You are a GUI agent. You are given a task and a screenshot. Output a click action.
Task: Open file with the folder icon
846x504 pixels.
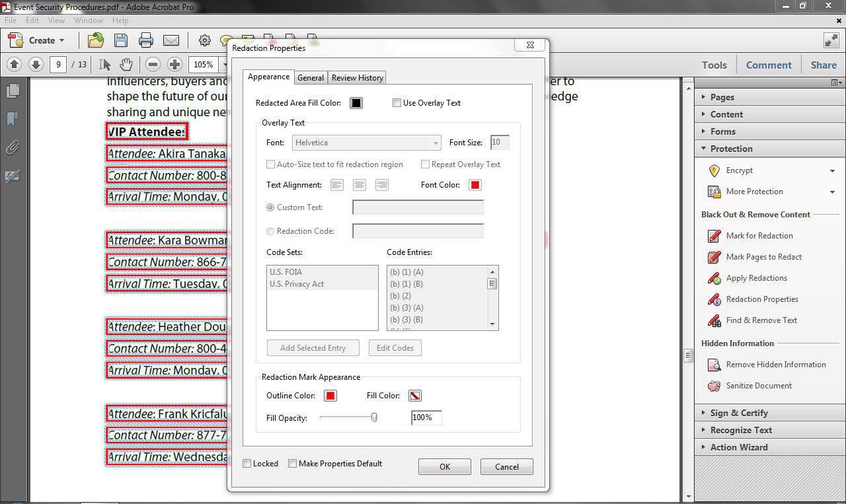point(96,40)
